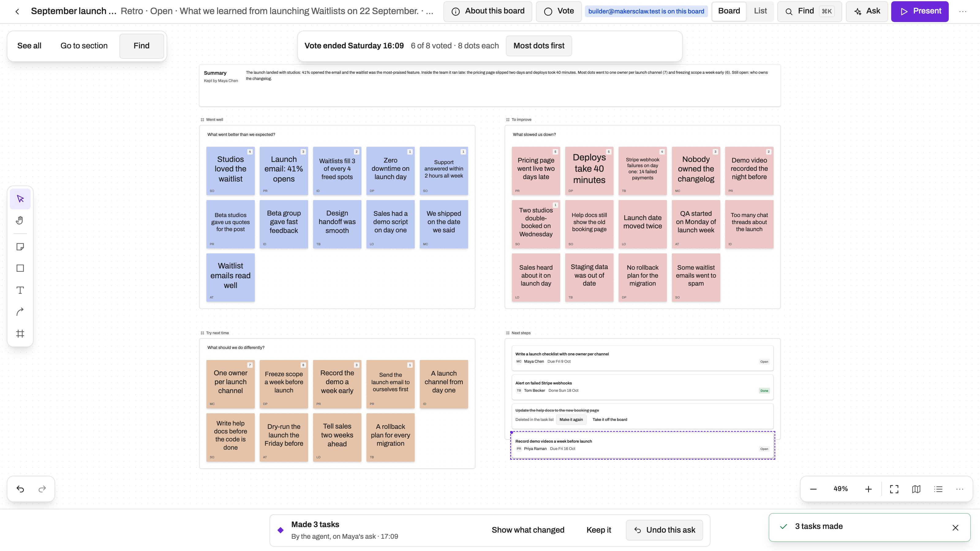
Task: Open the Most dots first sort option
Action: (539, 46)
